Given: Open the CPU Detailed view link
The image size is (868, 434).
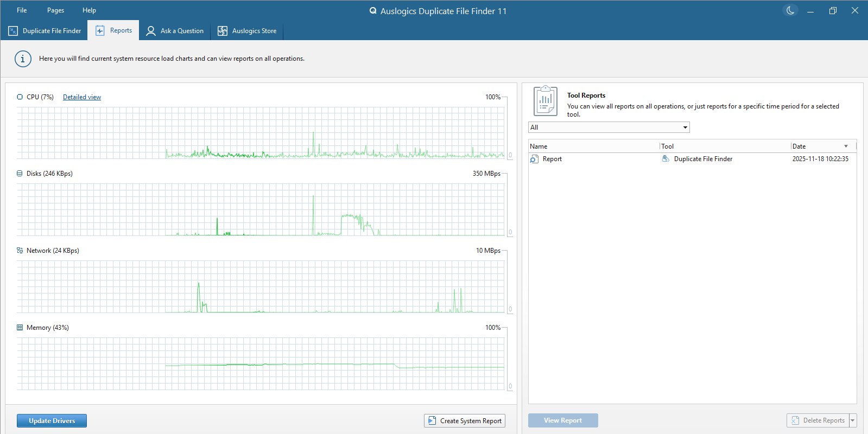Looking at the screenshot, I should pyautogui.click(x=82, y=97).
